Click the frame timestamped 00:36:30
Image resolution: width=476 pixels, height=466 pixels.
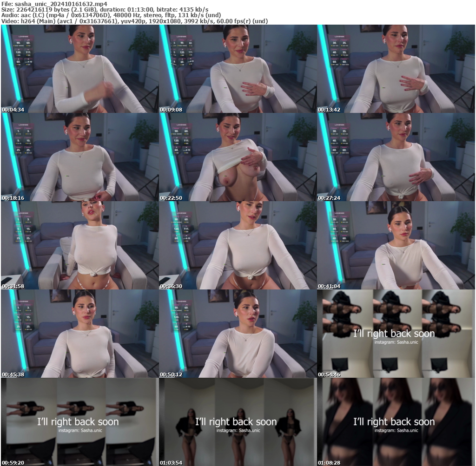238,245
